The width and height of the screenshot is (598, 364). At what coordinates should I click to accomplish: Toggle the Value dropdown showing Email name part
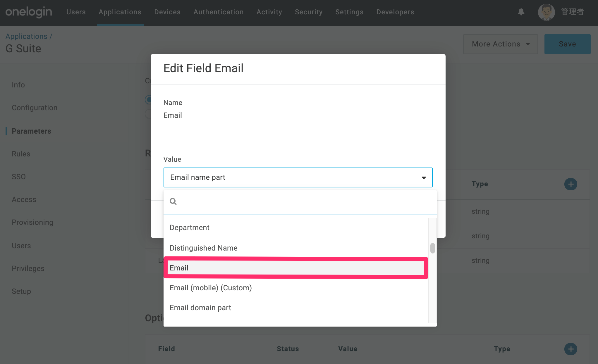point(298,177)
